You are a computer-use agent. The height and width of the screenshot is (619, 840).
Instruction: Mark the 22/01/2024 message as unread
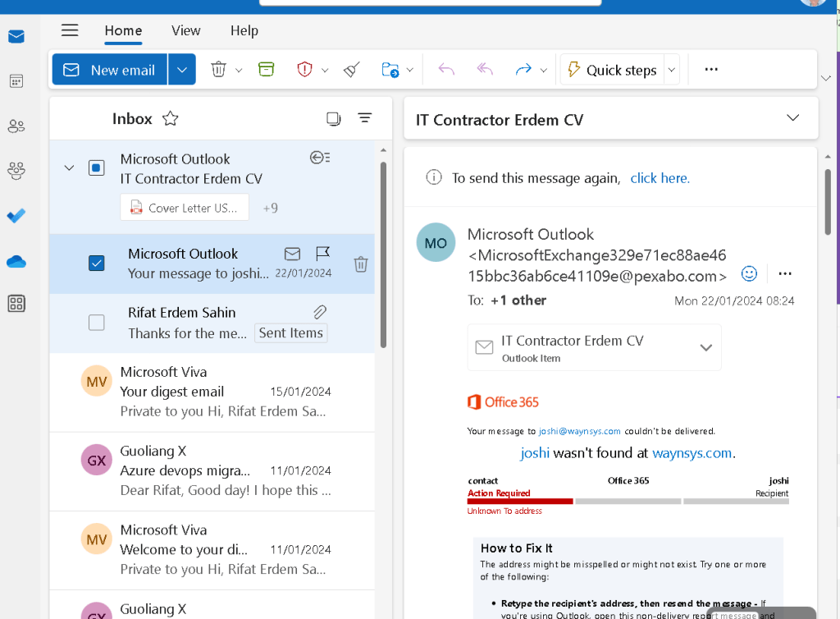[292, 254]
